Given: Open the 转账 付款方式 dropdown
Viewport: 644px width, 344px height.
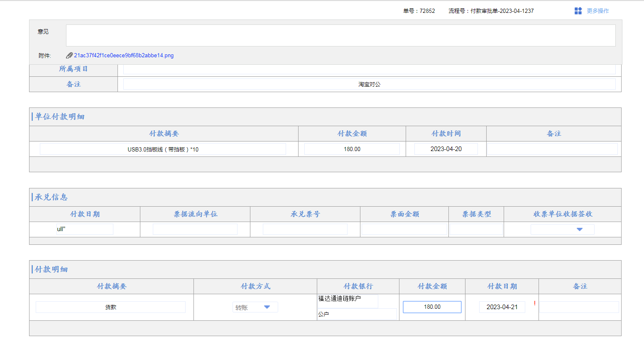Looking at the screenshot, I should point(255,307).
